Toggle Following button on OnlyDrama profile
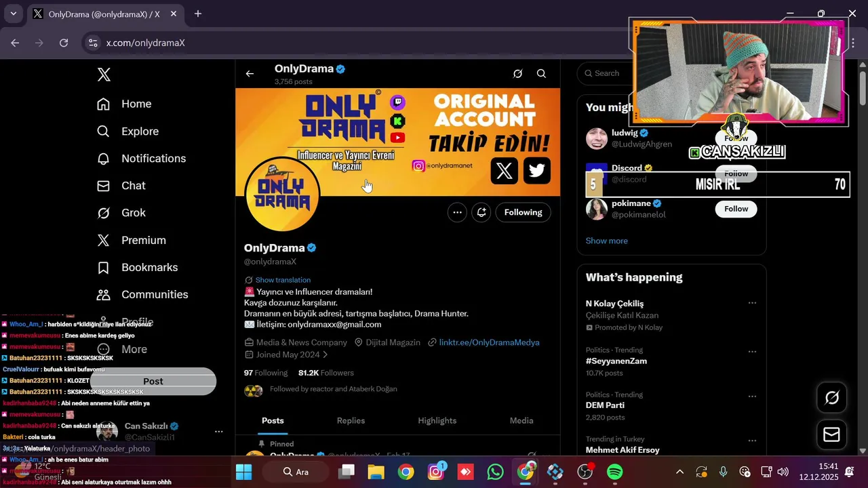This screenshot has width=868, height=488. tap(523, 212)
